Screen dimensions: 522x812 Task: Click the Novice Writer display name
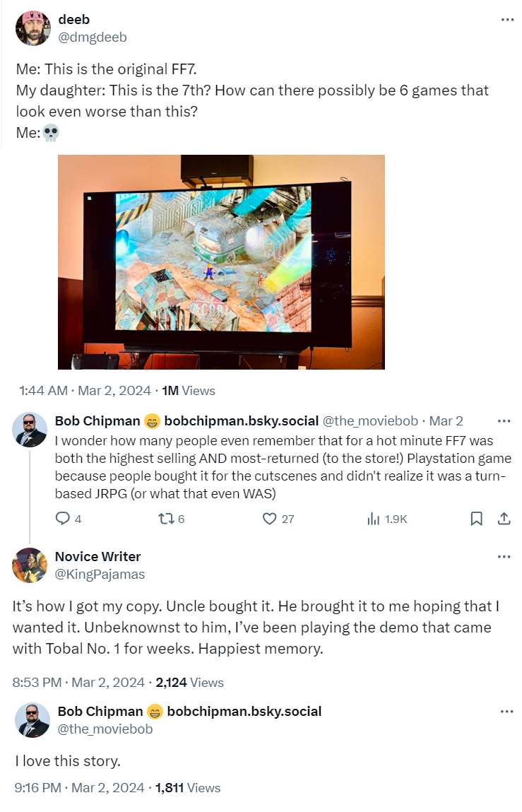[98, 557]
